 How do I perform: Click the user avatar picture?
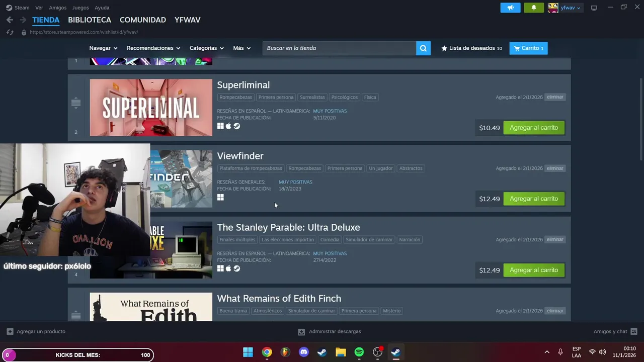coord(553,8)
